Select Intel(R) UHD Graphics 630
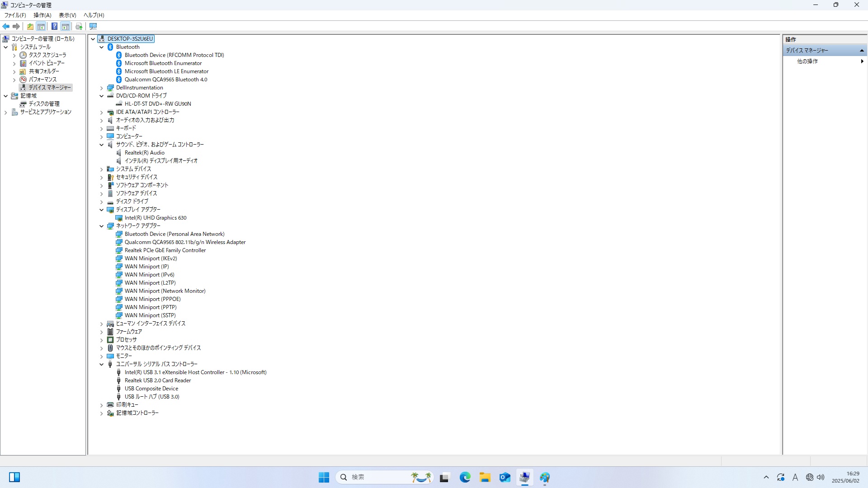 click(156, 218)
